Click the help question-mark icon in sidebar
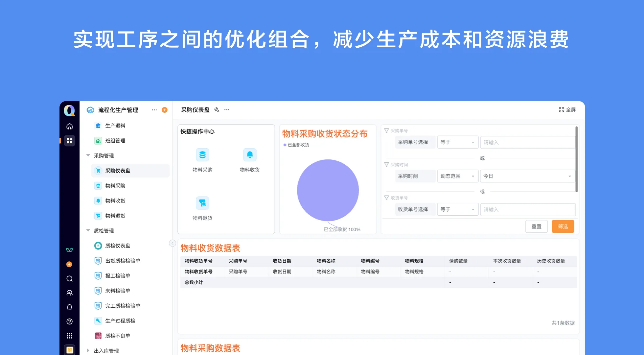The width and height of the screenshot is (644, 355). point(69,321)
